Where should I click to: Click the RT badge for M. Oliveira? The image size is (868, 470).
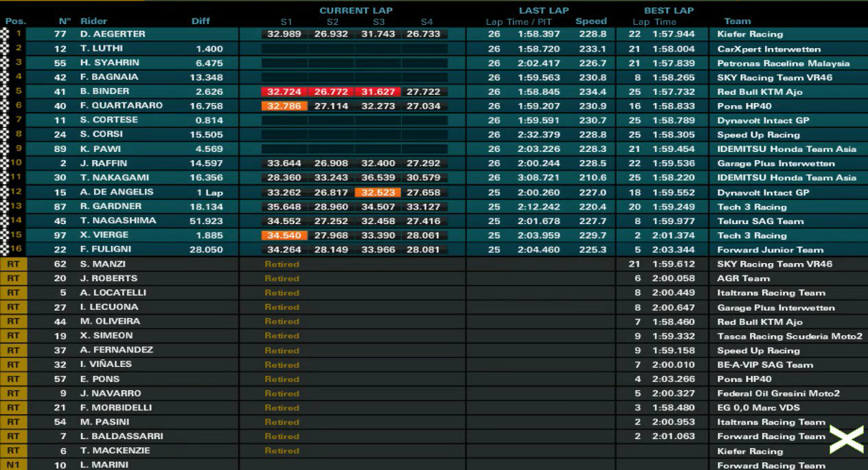tap(13, 322)
